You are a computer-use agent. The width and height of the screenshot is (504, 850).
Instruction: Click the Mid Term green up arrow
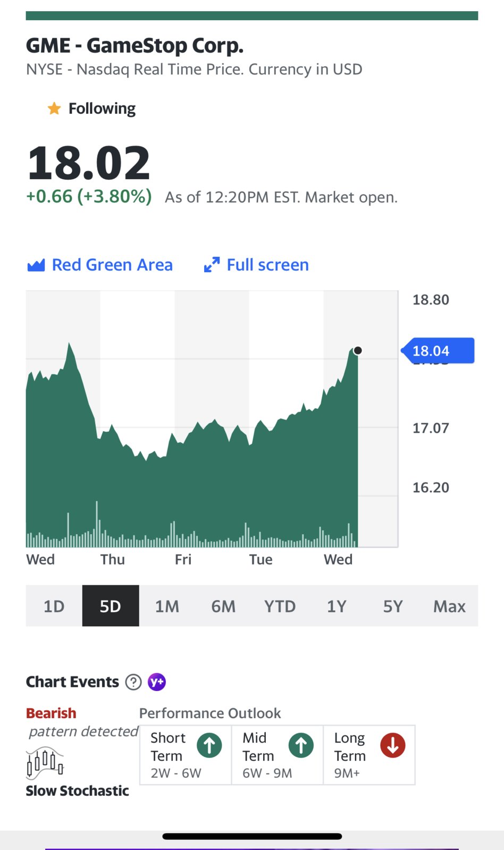coord(301,745)
